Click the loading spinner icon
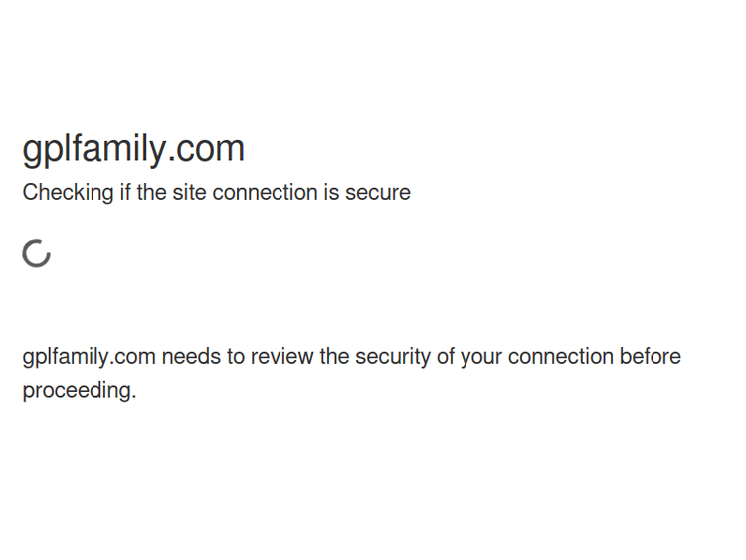The width and height of the screenshot is (746, 560). (37, 253)
